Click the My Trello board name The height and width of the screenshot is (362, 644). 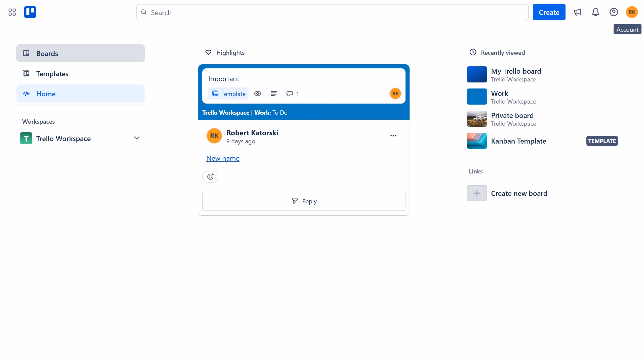(x=516, y=71)
